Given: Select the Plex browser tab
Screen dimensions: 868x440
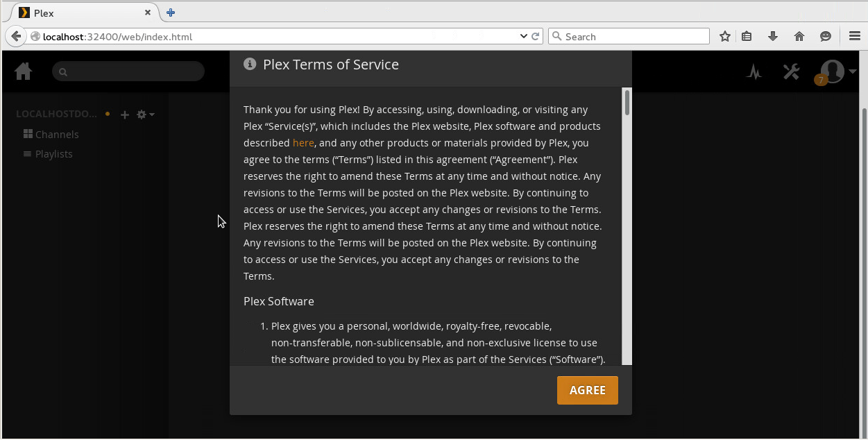Looking at the screenshot, I should click(x=76, y=12).
